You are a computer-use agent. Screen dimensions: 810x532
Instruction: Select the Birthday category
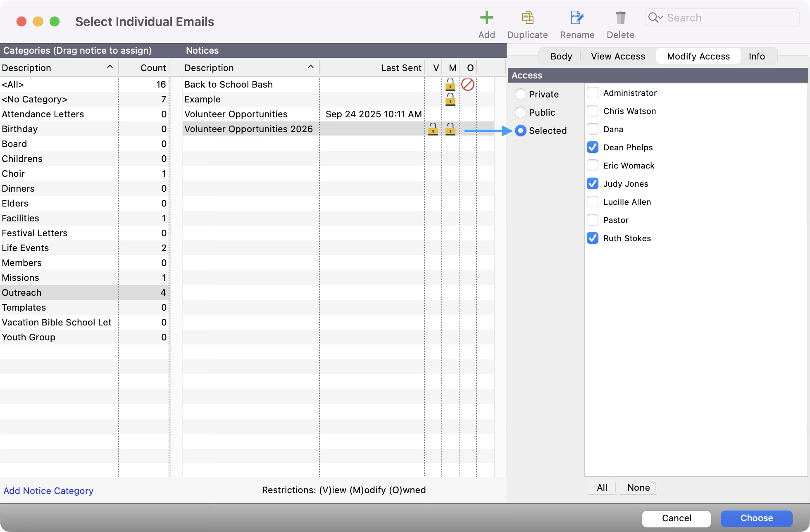pyautogui.click(x=85, y=129)
